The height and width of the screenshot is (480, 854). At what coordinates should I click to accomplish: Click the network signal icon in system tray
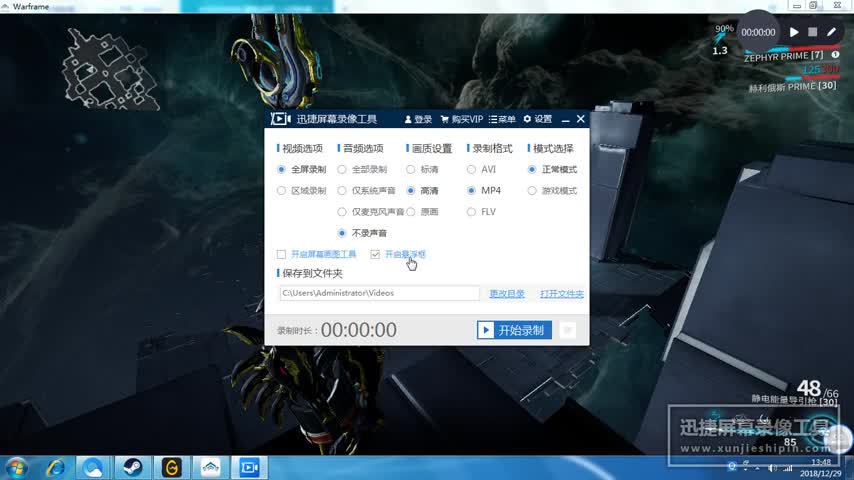tap(788, 468)
